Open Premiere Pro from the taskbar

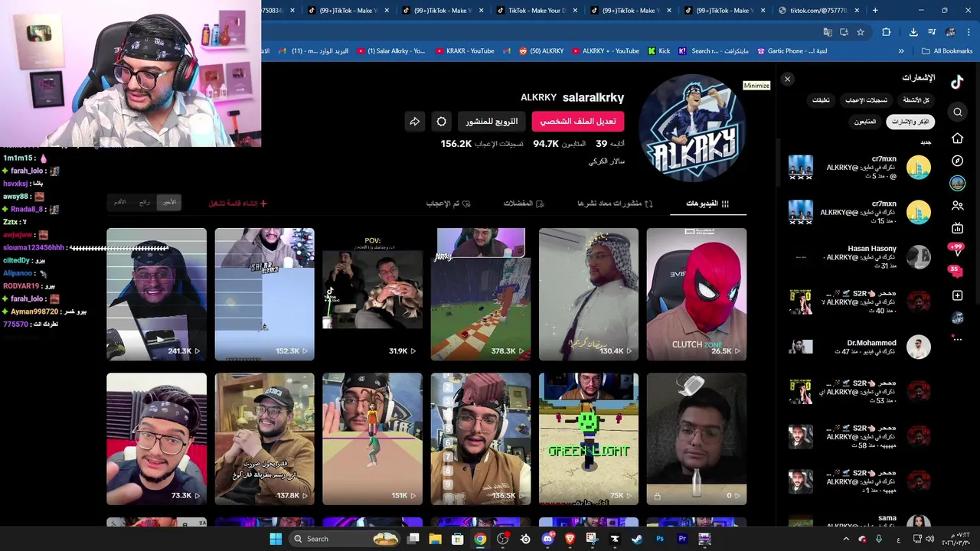(x=682, y=539)
